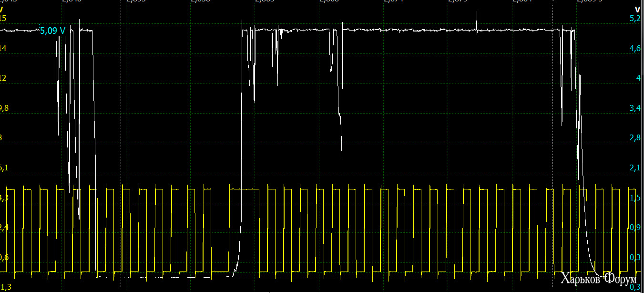This screenshot has height=293, width=644.
Task: Click the yellow 0,6 label on left axis
Action: tap(4, 258)
